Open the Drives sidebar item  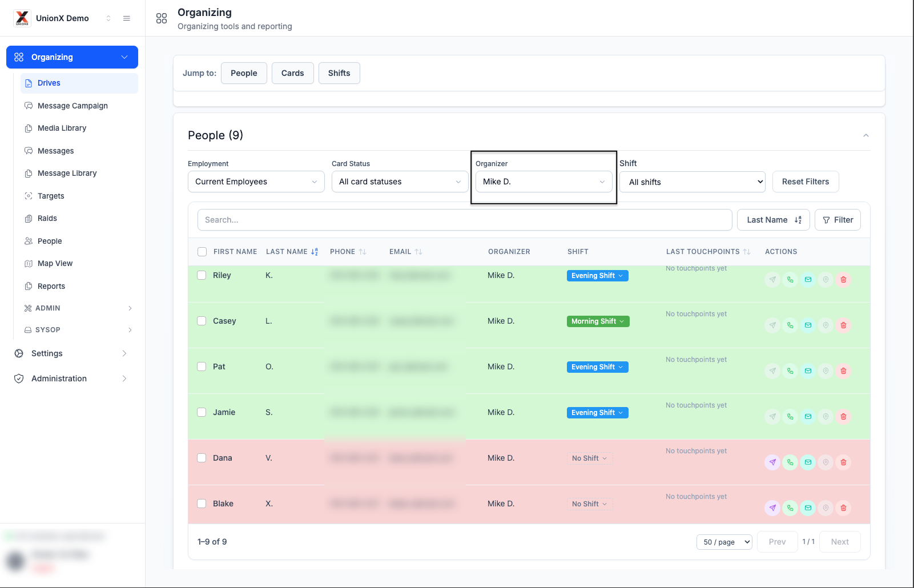(x=79, y=83)
